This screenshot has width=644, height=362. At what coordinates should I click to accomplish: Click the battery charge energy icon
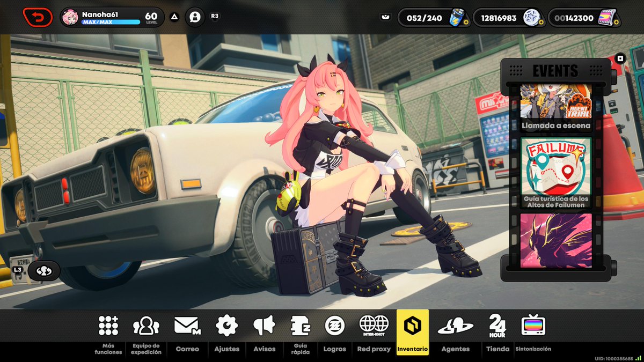(457, 17)
